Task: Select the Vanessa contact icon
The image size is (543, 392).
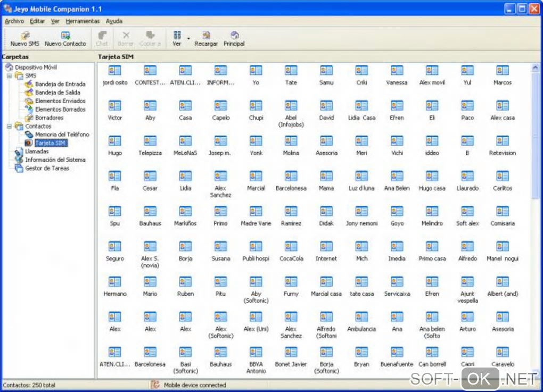Action: click(397, 71)
